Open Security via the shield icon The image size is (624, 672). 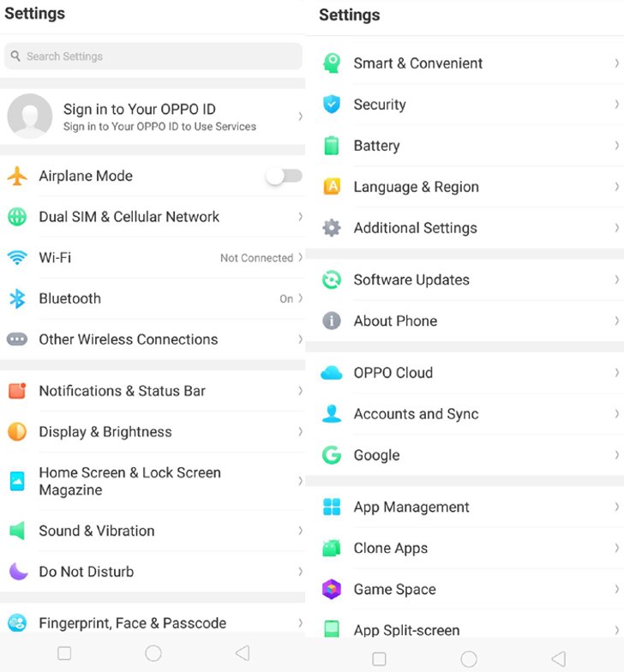point(331,105)
